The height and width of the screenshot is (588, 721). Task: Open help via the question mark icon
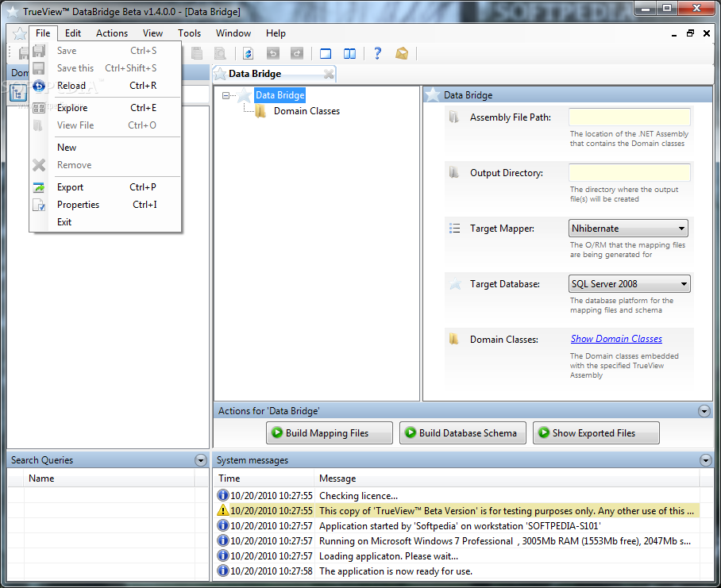coord(377,53)
